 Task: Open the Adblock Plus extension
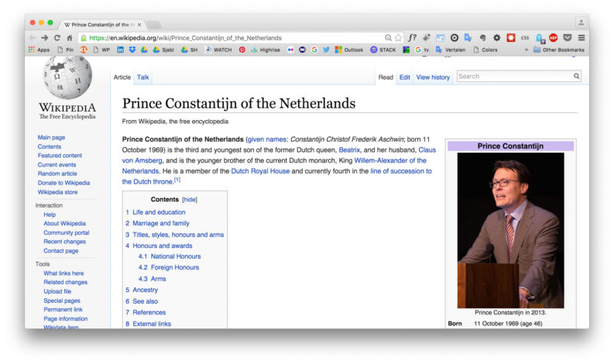point(553,38)
